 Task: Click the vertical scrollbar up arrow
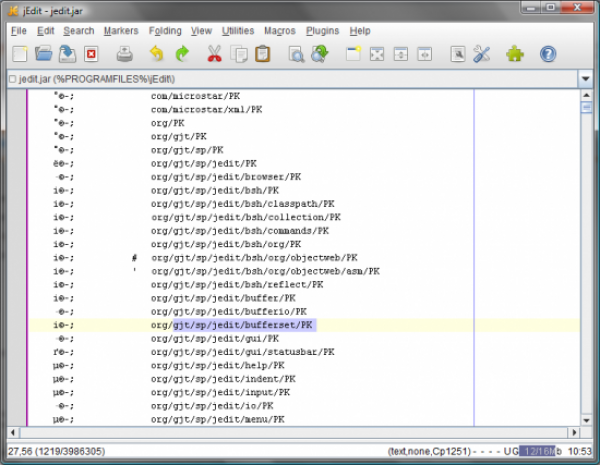[586, 95]
